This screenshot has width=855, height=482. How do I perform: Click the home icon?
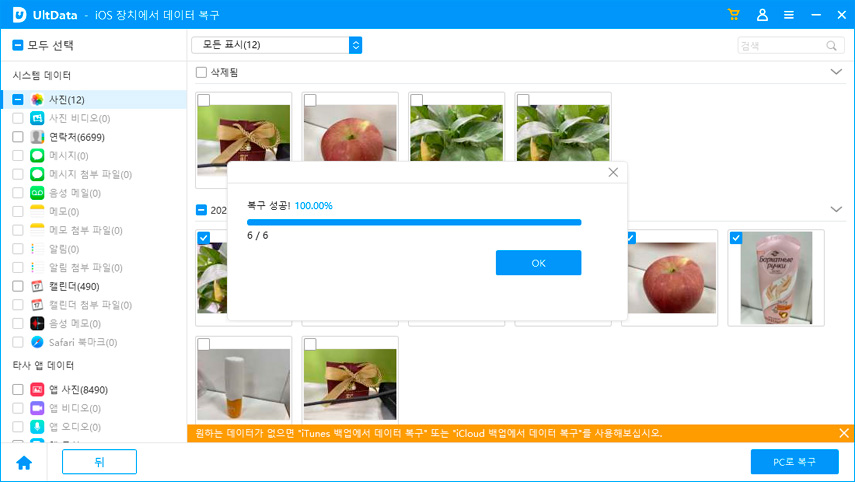(x=24, y=462)
